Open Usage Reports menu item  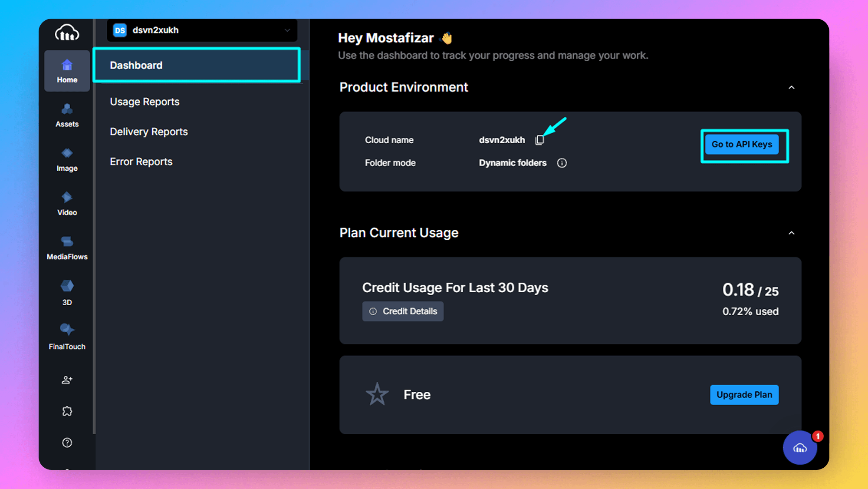pyautogui.click(x=145, y=102)
